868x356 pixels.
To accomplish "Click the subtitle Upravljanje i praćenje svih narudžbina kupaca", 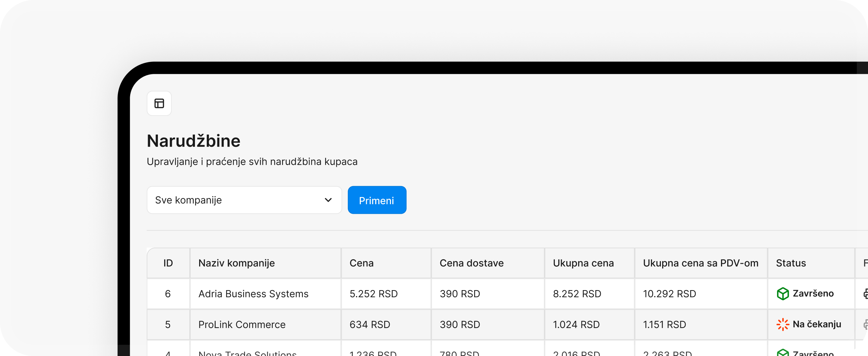I will point(252,162).
